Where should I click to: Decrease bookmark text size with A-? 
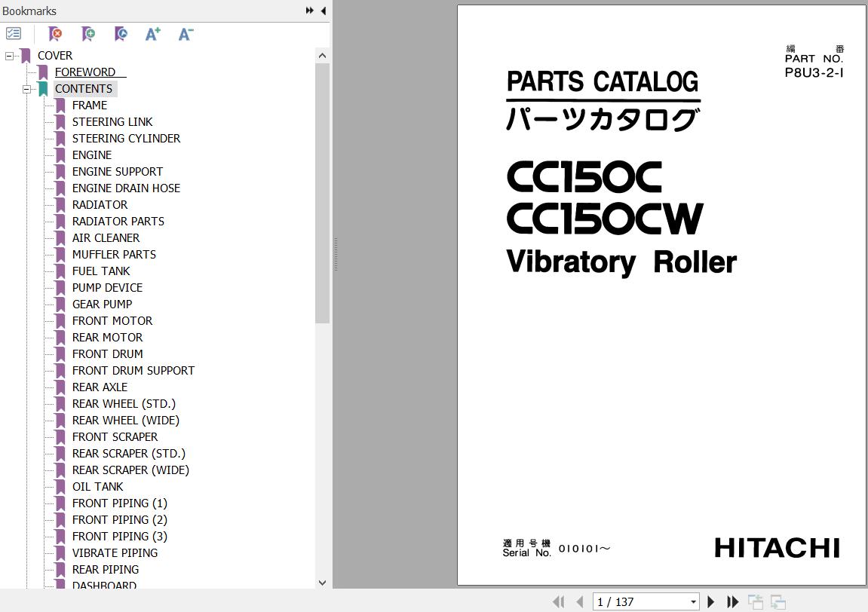coord(186,35)
